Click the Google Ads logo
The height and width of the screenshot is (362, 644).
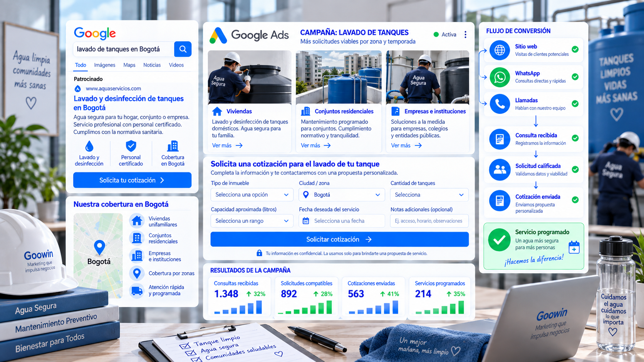pos(249,35)
